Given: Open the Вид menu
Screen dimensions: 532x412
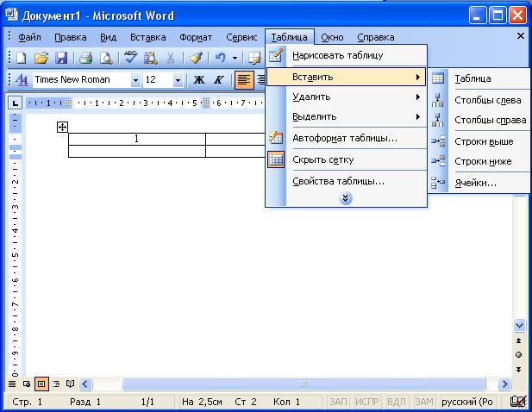Looking at the screenshot, I should click(109, 37).
